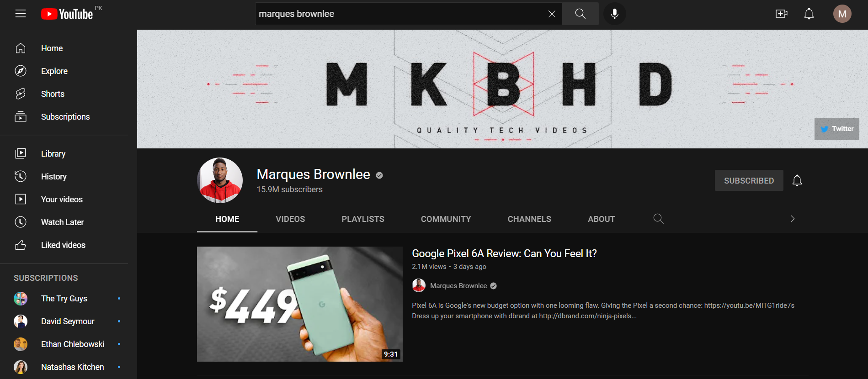Clear the search box text
Image resolution: width=868 pixels, height=379 pixels.
pyautogui.click(x=552, y=14)
